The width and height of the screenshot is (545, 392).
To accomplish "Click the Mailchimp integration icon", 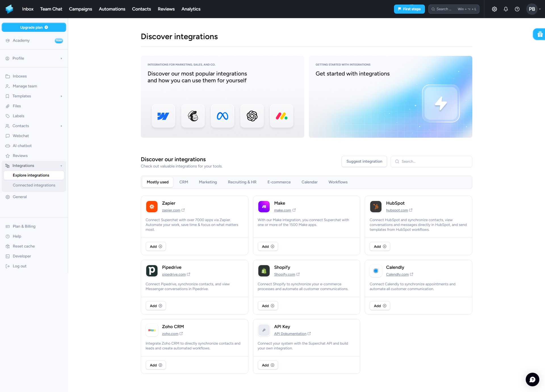I will tap(193, 116).
